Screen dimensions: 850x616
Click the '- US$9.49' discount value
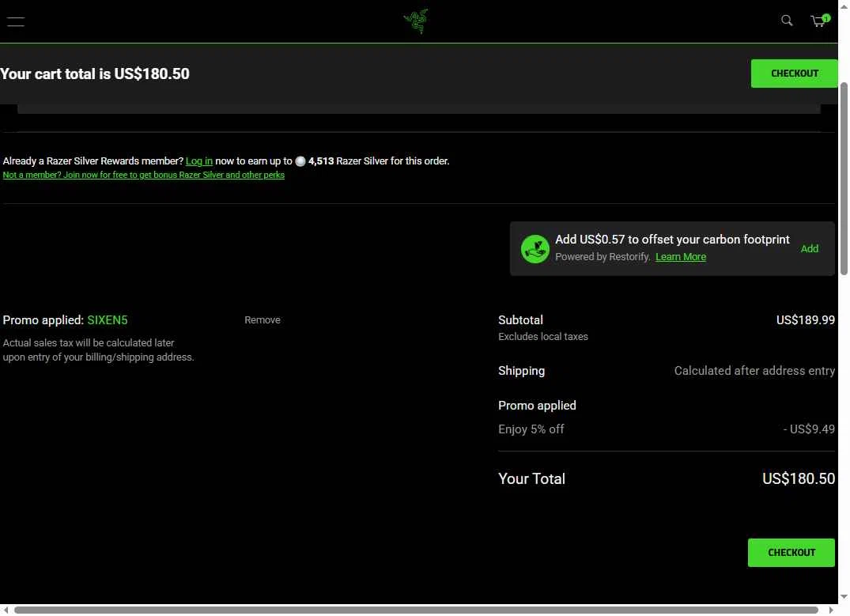(x=809, y=429)
